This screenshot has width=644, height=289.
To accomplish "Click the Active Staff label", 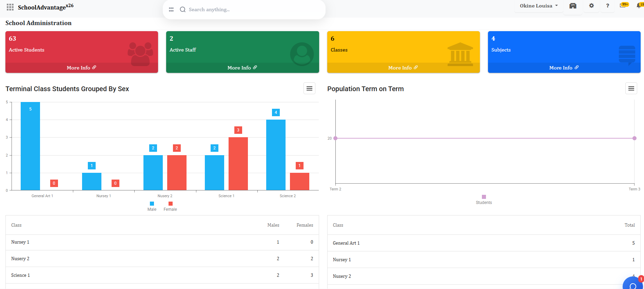I will [x=183, y=50].
